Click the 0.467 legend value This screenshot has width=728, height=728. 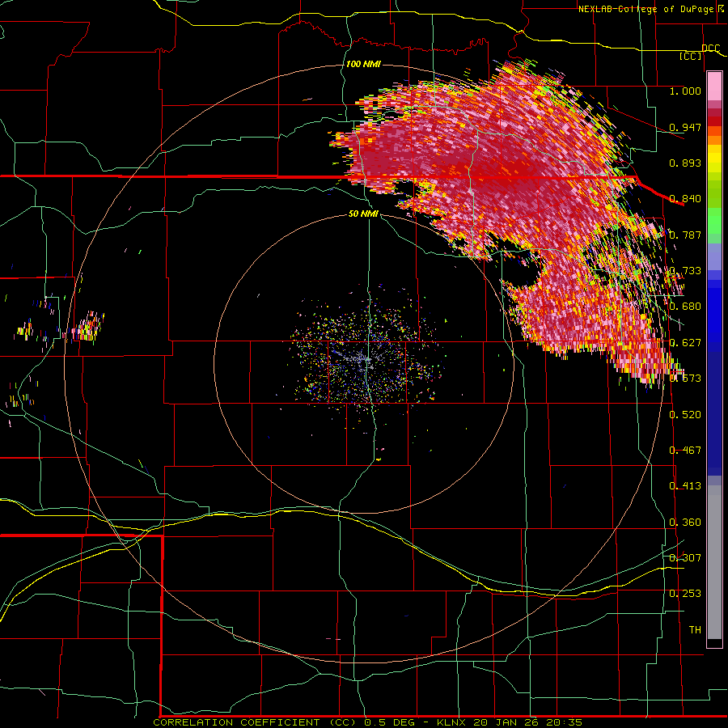pos(685,451)
